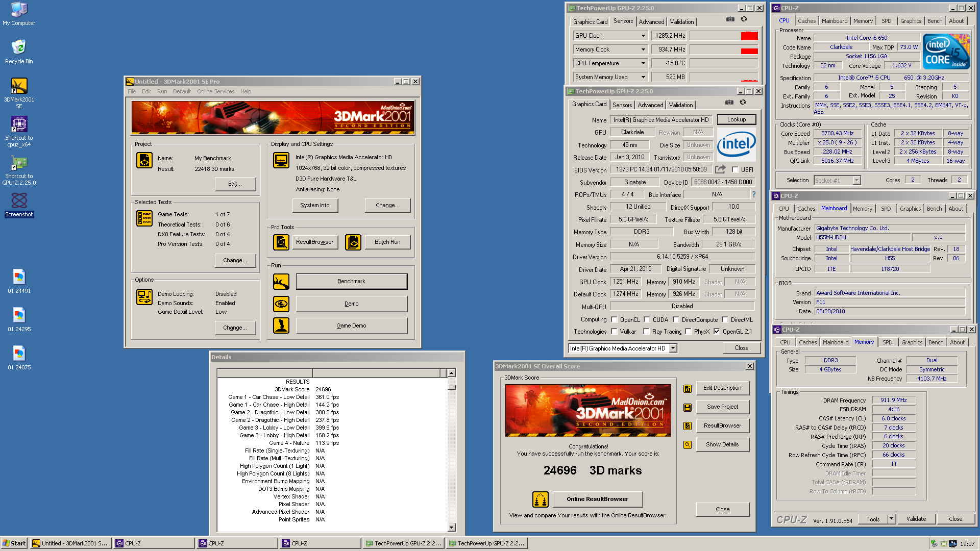The height and width of the screenshot is (551, 980).
Task: Click the Demo eye icon
Action: tap(281, 304)
